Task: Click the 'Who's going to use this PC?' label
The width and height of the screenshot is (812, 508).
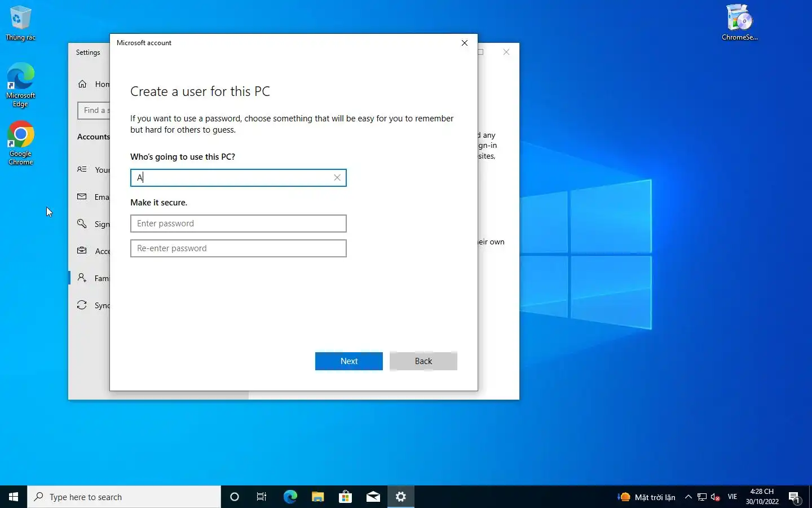Action: 183,157
